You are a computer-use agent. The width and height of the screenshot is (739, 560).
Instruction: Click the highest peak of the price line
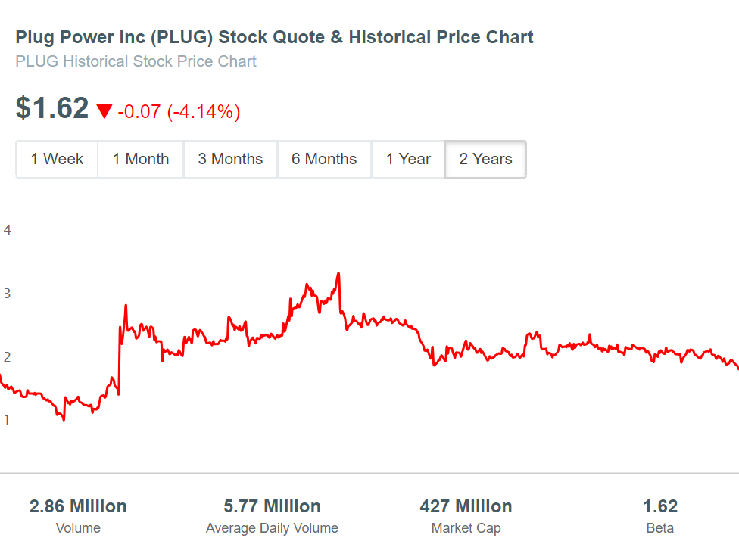(x=338, y=273)
